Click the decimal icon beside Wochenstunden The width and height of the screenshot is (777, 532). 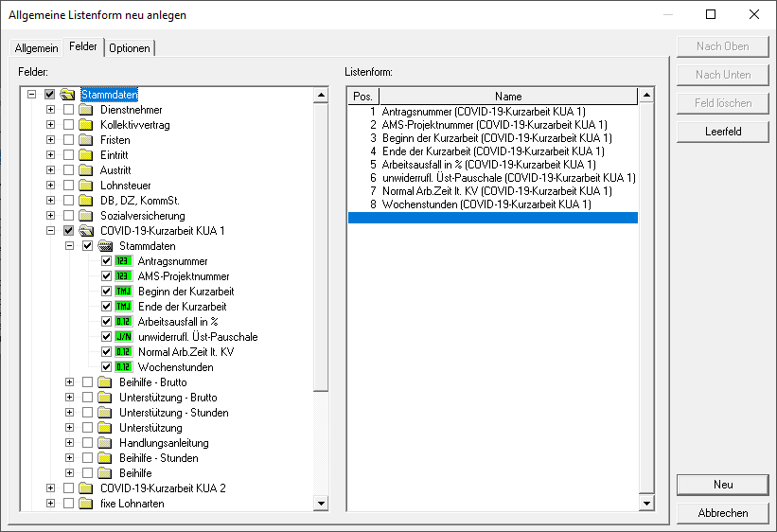(x=124, y=367)
